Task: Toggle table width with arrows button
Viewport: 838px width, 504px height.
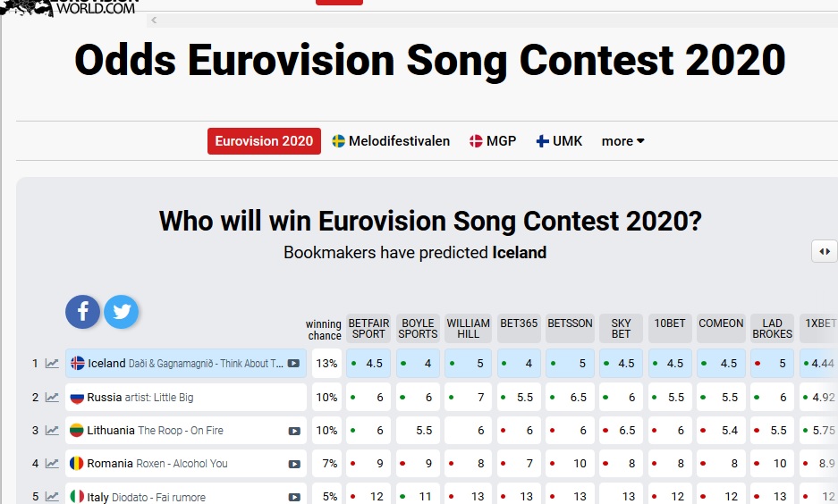Action: [x=825, y=251]
